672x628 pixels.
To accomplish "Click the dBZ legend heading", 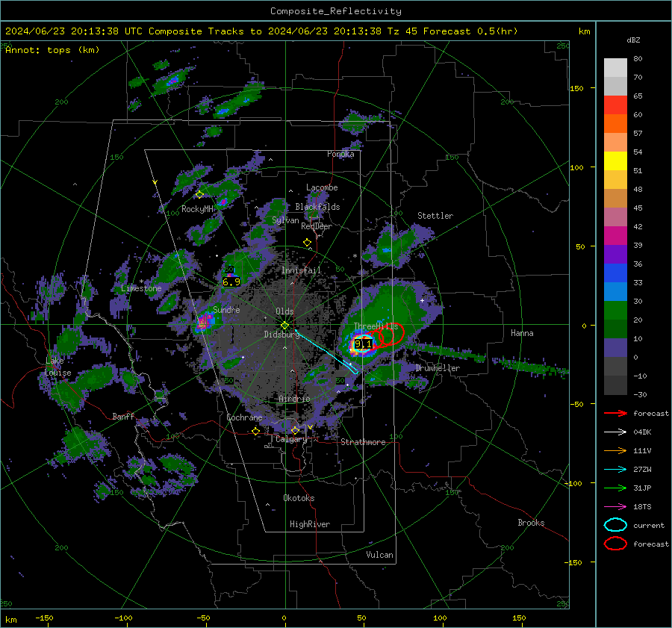I will click(x=633, y=40).
